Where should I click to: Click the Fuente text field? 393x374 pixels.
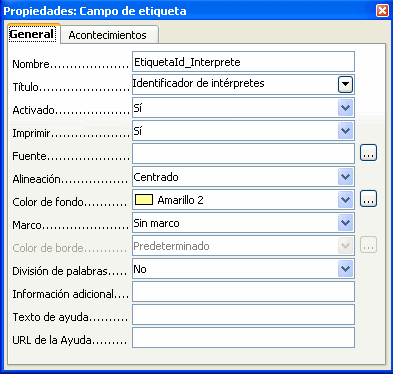click(243, 154)
